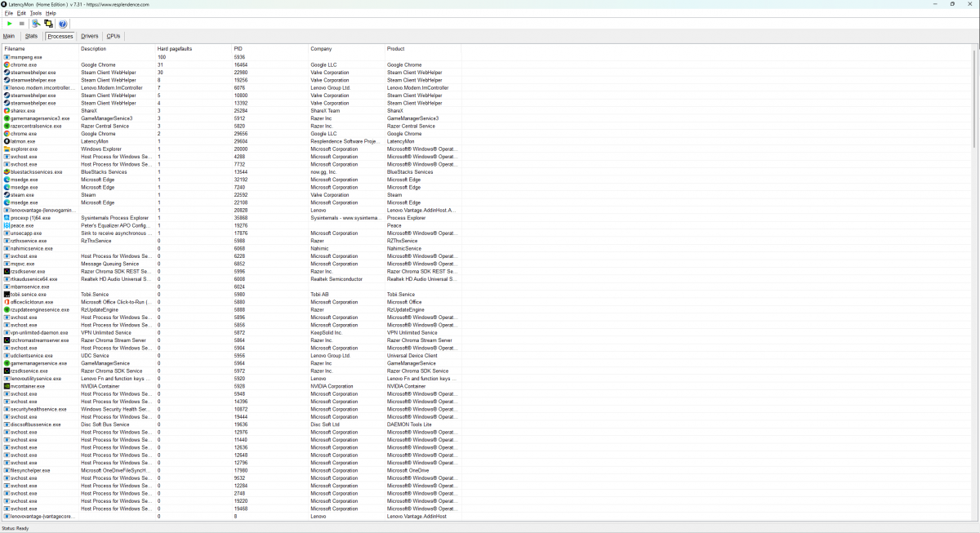Image resolution: width=980 pixels, height=533 pixels.
Task: Click the Steam icon beside steam.exe
Action: coord(7,195)
